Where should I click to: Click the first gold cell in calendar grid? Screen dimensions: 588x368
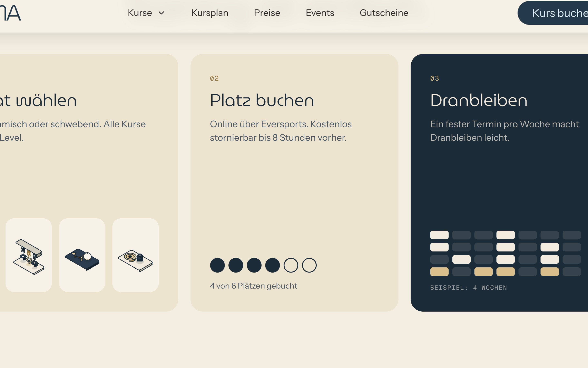[439, 272]
